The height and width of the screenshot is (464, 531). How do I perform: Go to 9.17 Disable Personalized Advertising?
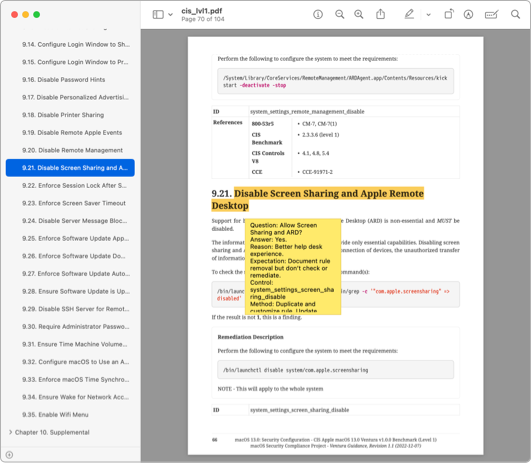click(x=76, y=97)
